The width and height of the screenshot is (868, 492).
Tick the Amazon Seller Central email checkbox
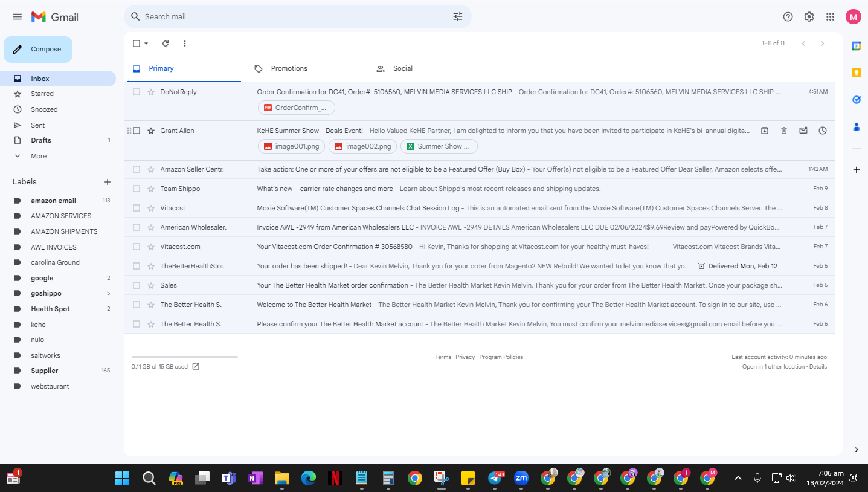coord(137,169)
